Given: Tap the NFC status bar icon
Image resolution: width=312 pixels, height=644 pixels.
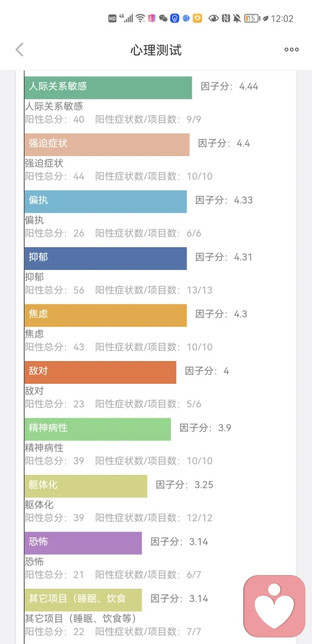Looking at the screenshot, I should 226,18.
